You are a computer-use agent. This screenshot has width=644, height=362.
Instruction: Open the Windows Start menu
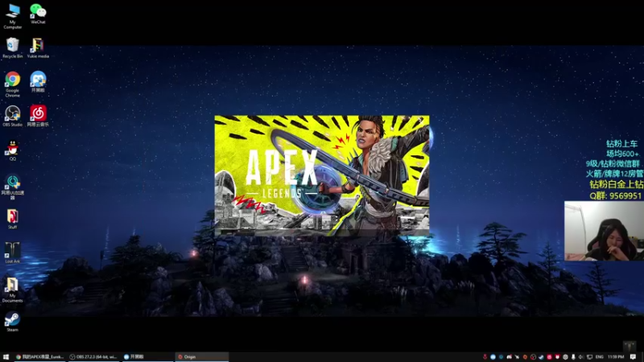[6, 357]
